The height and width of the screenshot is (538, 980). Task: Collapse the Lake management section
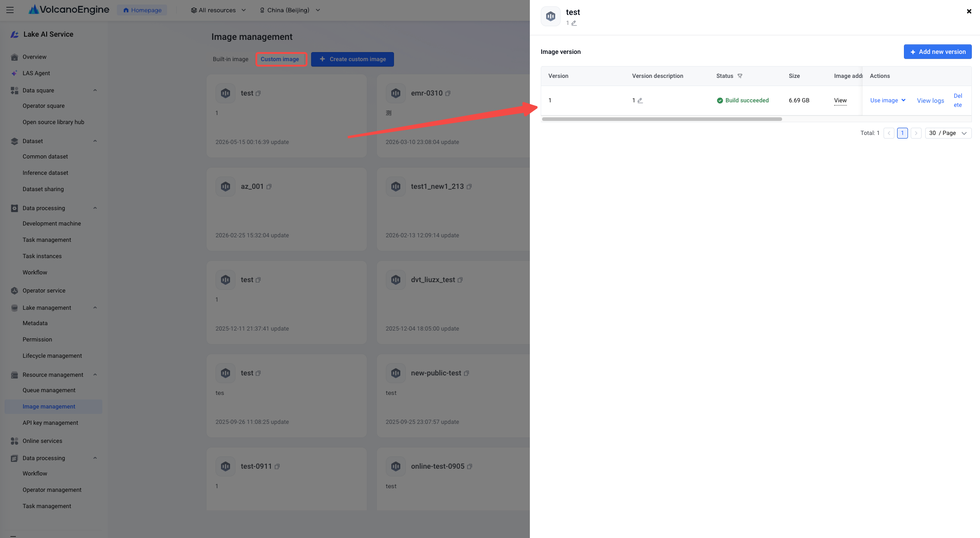coord(95,308)
